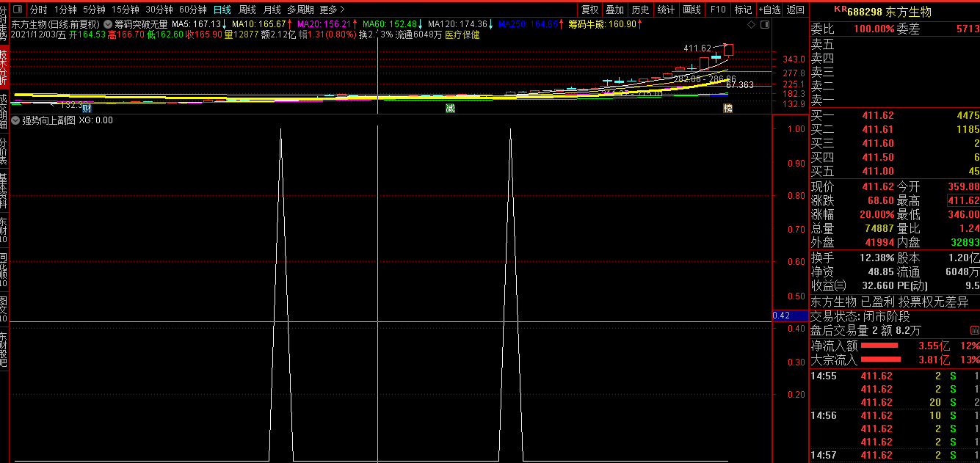Click the 榜 marker on the price chart
This screenshot has width=980, height=463.
click(727, 109)
